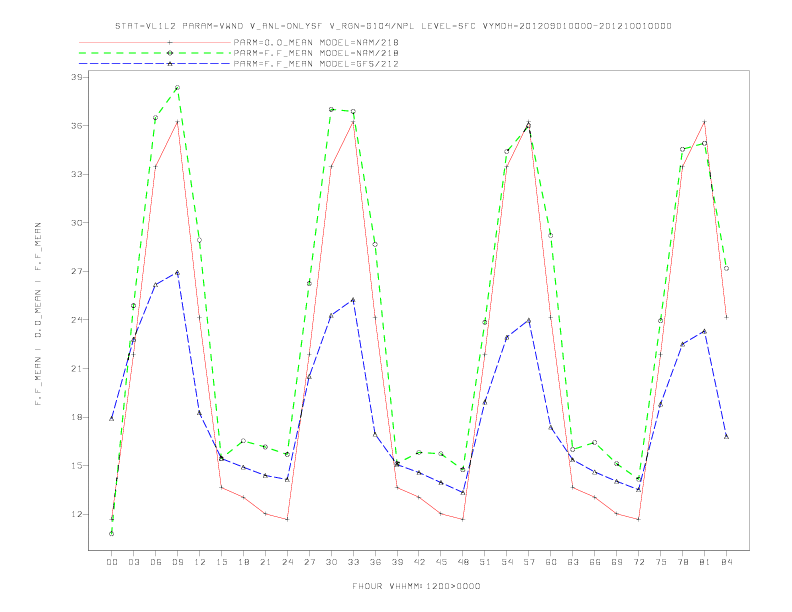Click the green circle data point at hour 84
Image resolution: width=792 pixels, height=612 pixels.
pyautogui.click(x=726, y=269)
